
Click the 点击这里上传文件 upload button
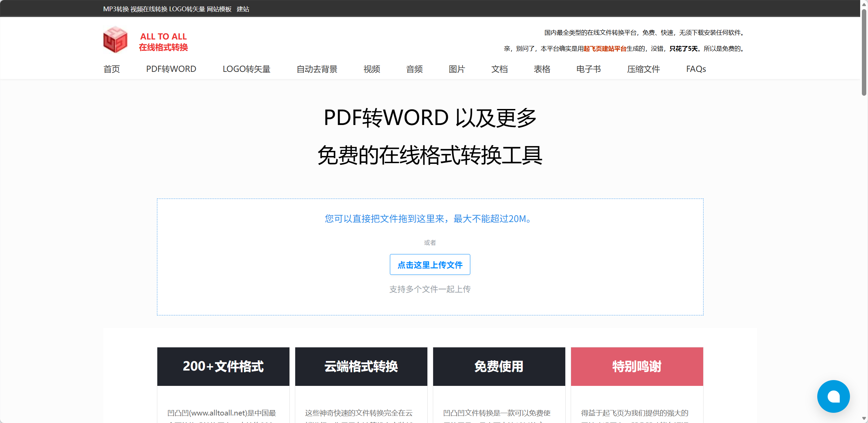point(430,264)
